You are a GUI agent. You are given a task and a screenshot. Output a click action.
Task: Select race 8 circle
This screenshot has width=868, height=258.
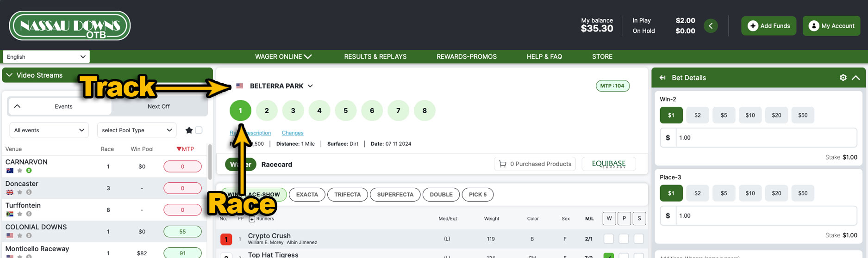click(x=425, y=111)
